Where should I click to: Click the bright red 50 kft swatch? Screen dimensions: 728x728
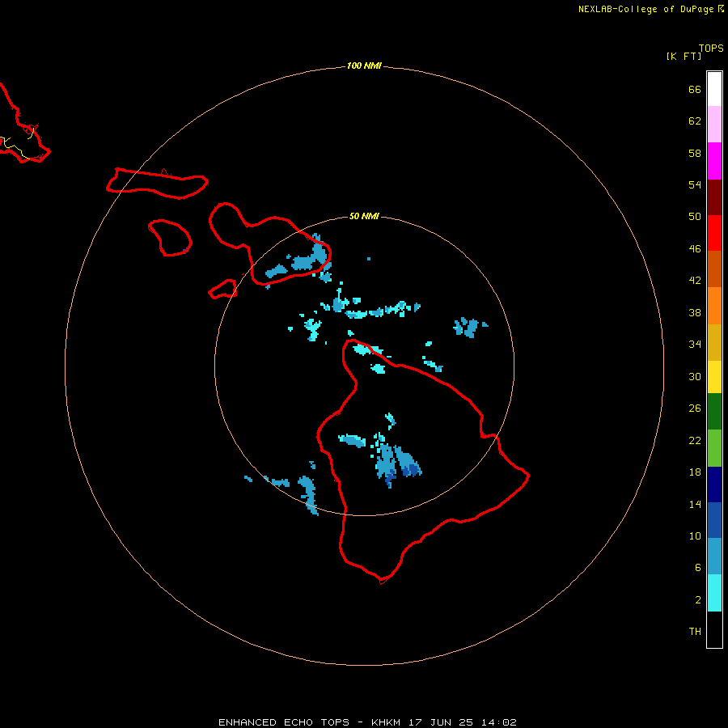714,233
